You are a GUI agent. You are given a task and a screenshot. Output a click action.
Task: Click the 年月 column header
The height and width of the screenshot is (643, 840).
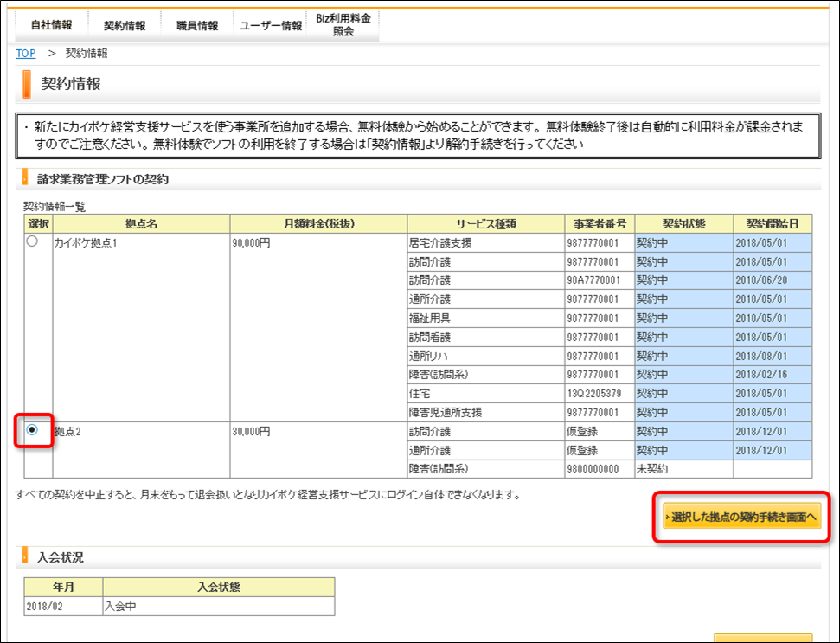[63, 588]
